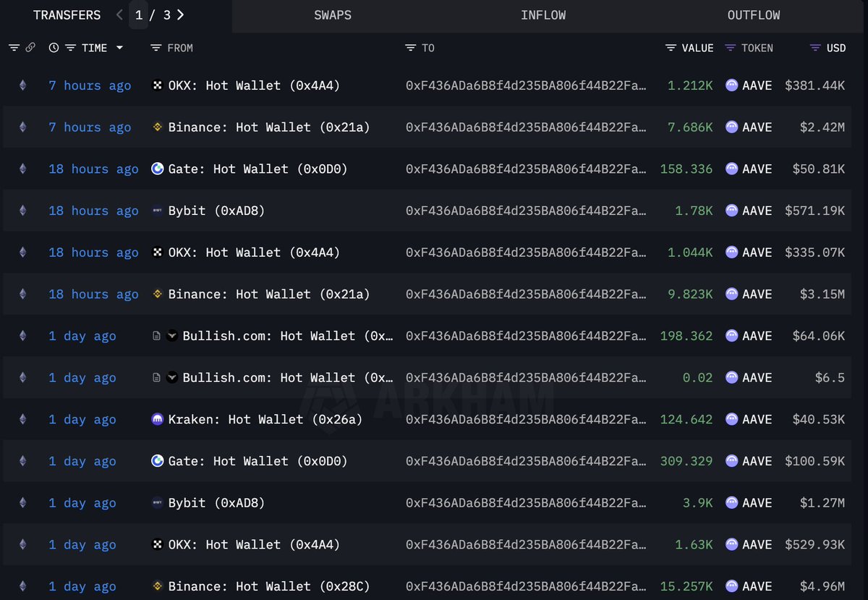Viewport: 868px width, 600px height.
Task: Click the value 0.02
Action: [698, 378]
